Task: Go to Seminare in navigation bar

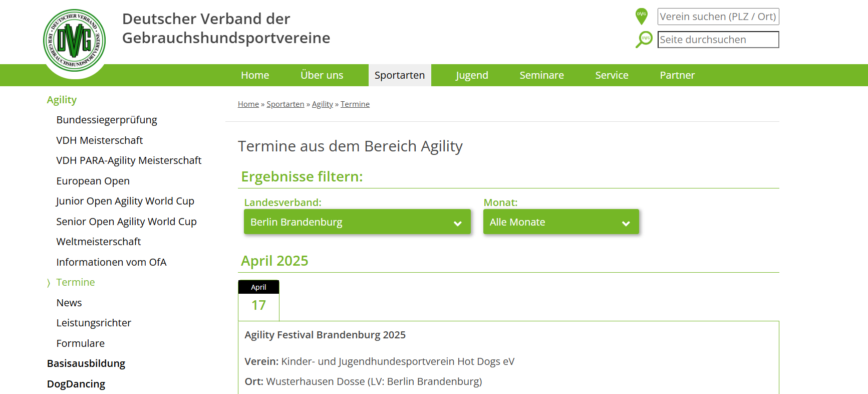Action: tap(541, 75)
